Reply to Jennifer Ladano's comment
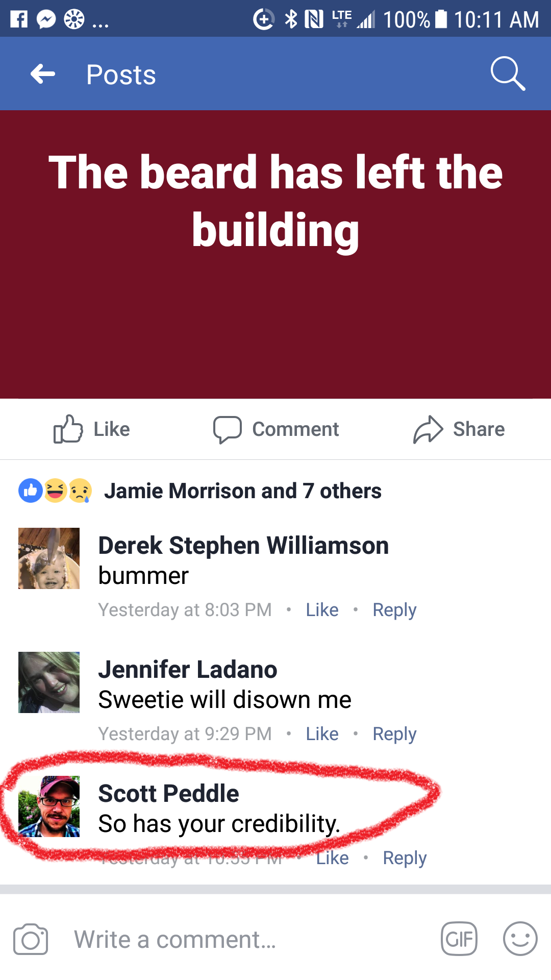 [x=394, y=734]
